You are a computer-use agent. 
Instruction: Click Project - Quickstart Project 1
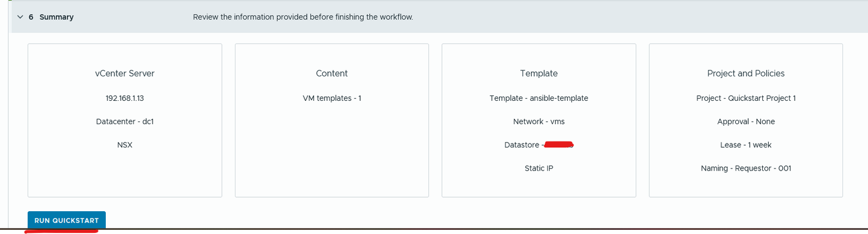point(746,98)
